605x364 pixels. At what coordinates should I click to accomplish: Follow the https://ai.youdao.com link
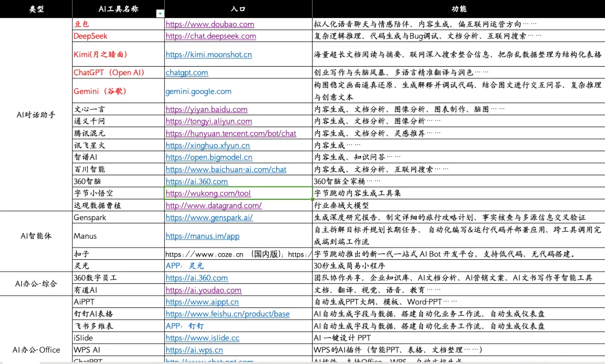[x=203, y=290]
